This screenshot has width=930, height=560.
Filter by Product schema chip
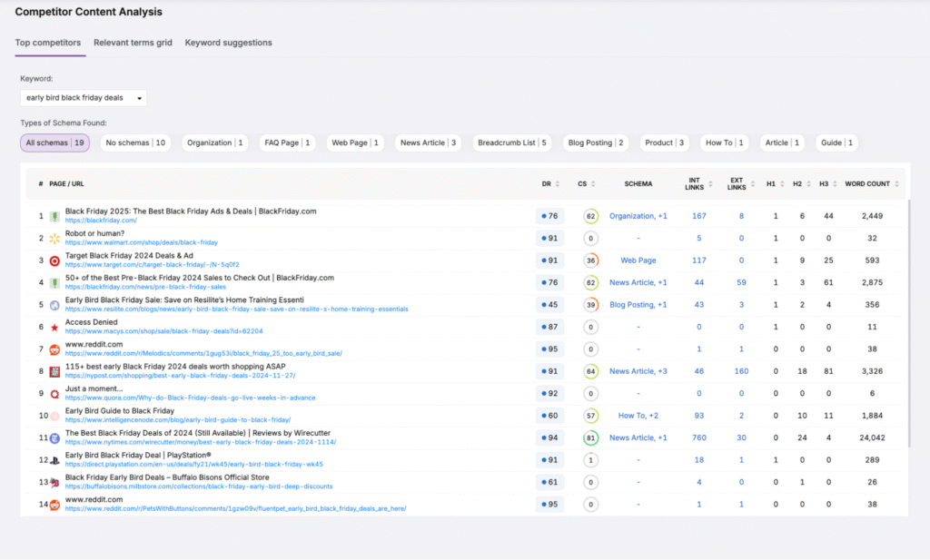point(664,142)
